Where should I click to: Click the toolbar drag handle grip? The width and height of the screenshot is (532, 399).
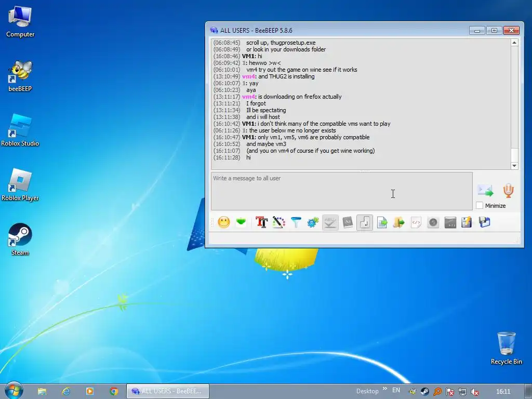[212, 222]
